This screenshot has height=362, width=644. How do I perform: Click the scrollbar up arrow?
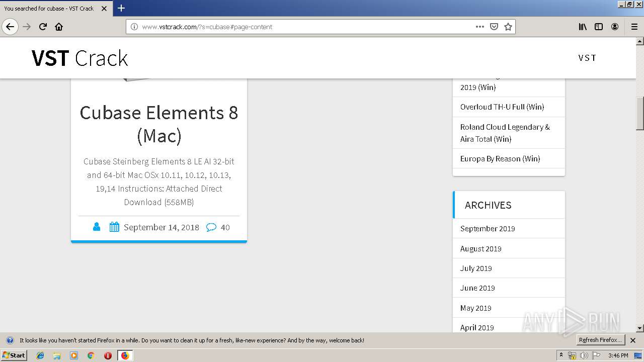pos(640,41)
